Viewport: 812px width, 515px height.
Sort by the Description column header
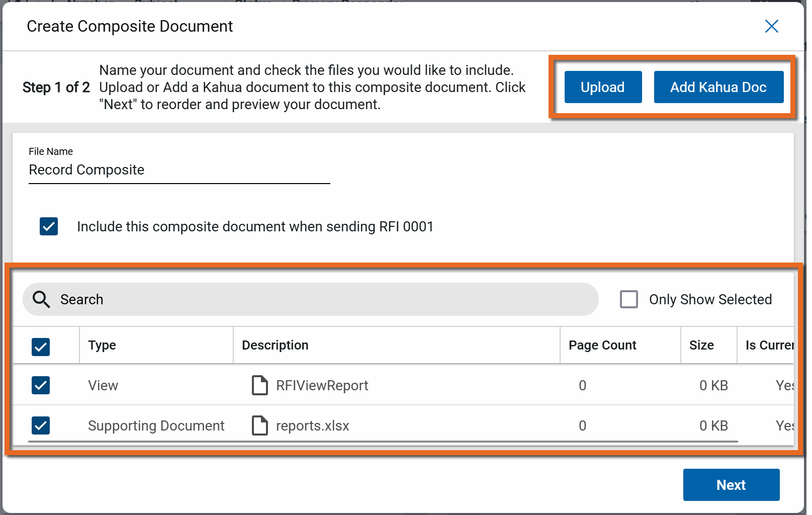[275, 346]
